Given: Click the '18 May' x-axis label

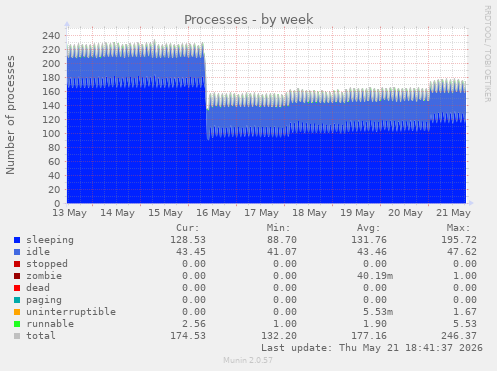Looking at the screenshot, I should tap(309, 213).
